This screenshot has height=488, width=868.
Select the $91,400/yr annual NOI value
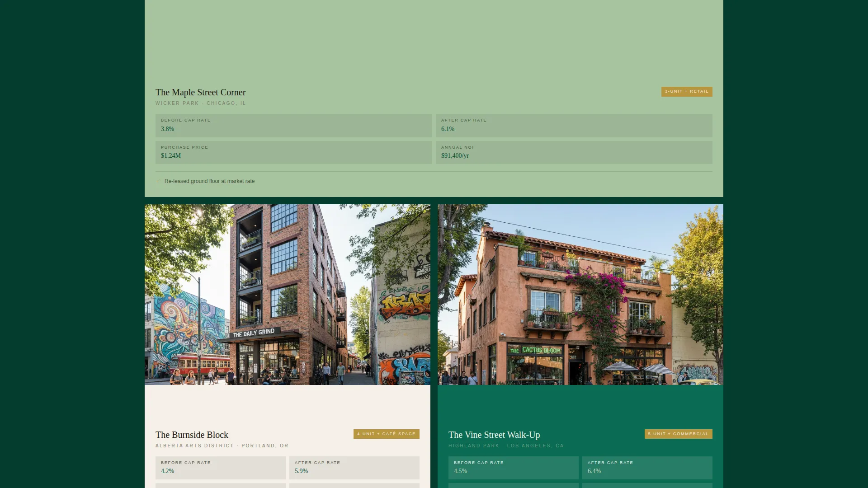pyautogui.click(x=455, y=155)
